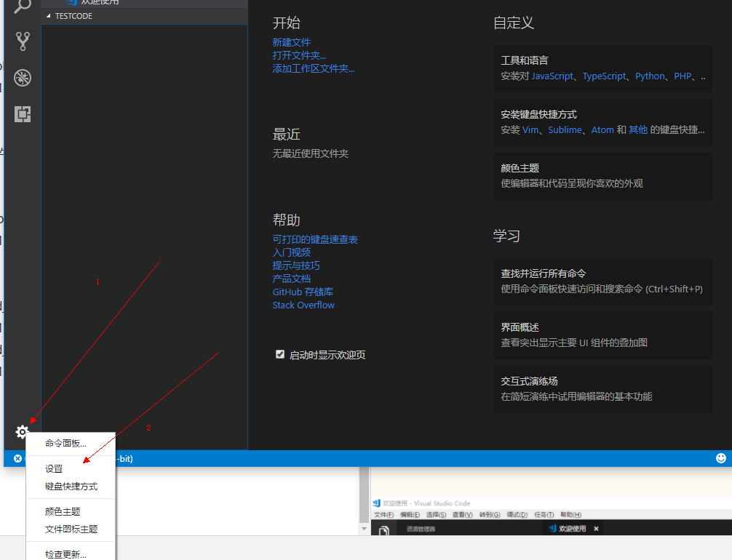The height and width of the screenshot is (560, 732).
Task: Select 设置 from the gear menu
Action: pyautogui.click(x=53, y=468)
